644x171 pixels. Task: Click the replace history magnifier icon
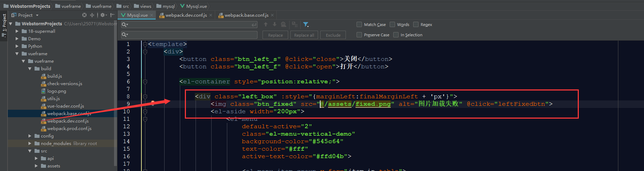pyautogui.click(x=125, y=35)
